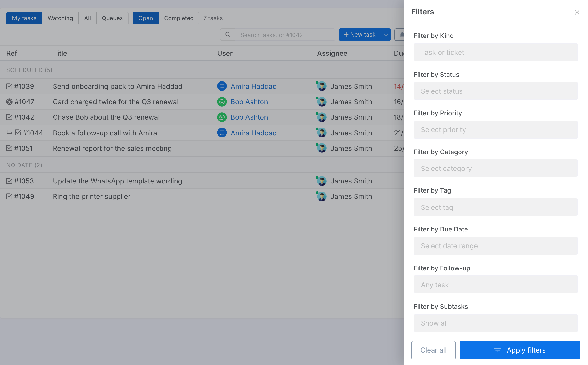Switch to the Queues tab

click(x=112, y=18)
